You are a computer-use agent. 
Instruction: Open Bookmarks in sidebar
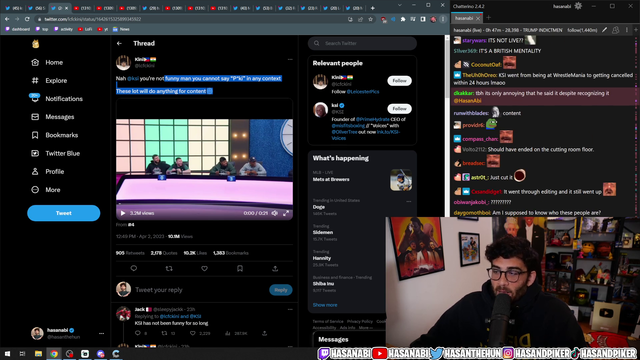[54, 135]
